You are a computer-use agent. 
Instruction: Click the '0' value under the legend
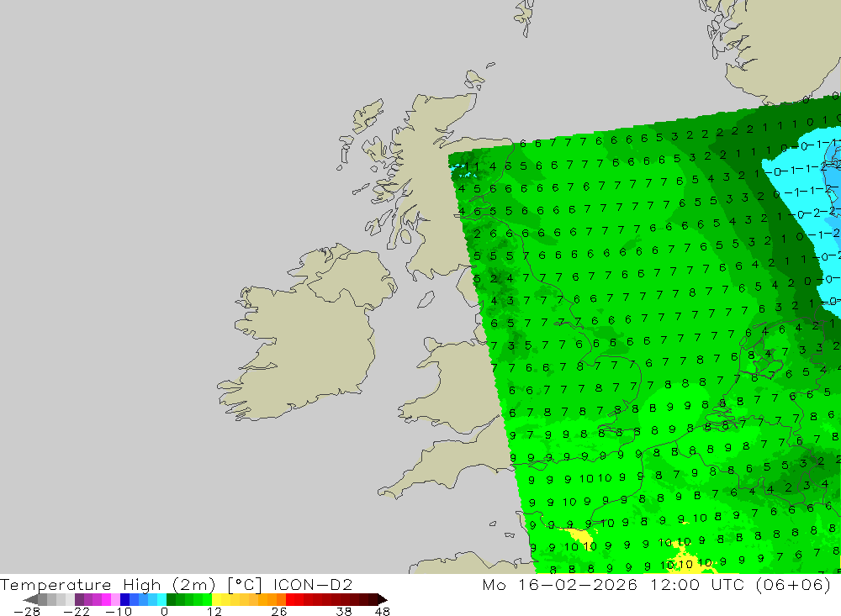(x=164, y=611)
